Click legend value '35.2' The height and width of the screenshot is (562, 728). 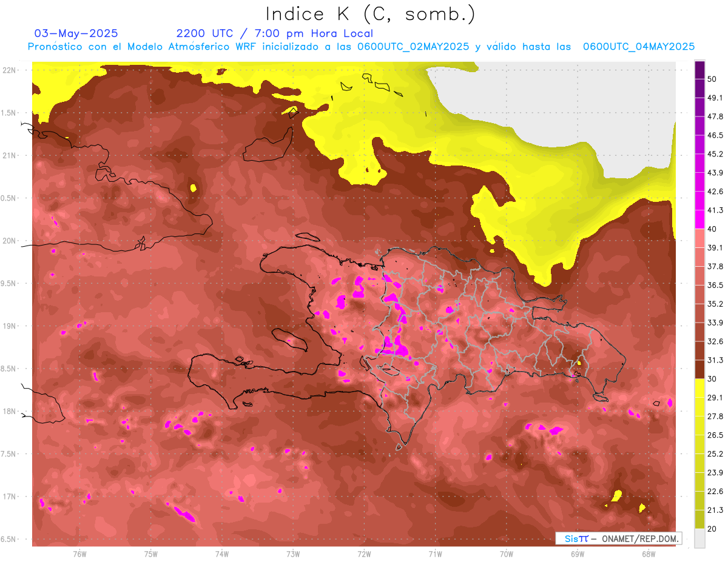715,304
